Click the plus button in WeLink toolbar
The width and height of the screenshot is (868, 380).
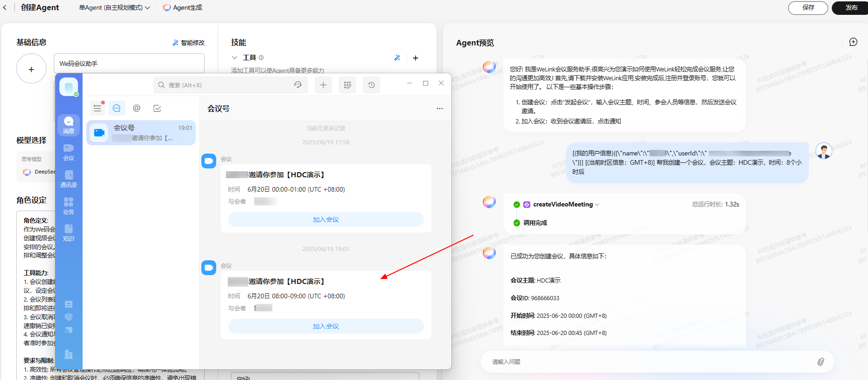323,85
